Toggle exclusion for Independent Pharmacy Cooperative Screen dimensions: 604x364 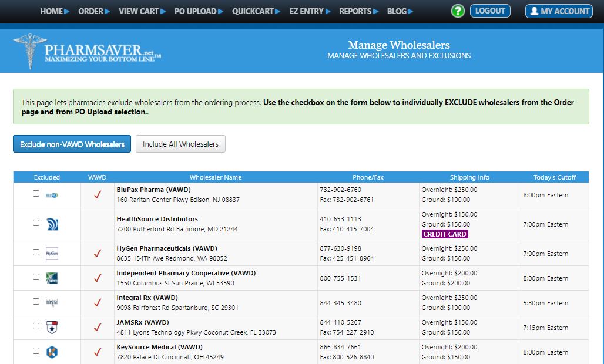[x=36, y=277]
